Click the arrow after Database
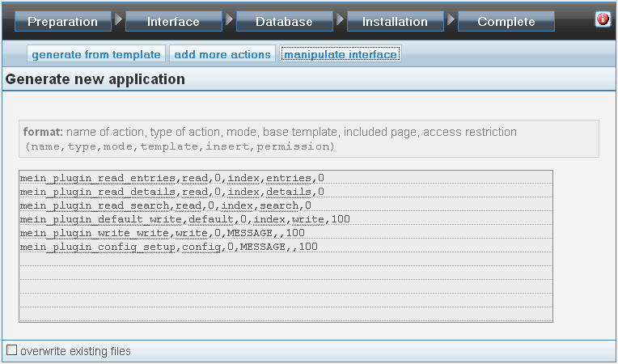This screenshot has width=618, height=364. point(340,19)
